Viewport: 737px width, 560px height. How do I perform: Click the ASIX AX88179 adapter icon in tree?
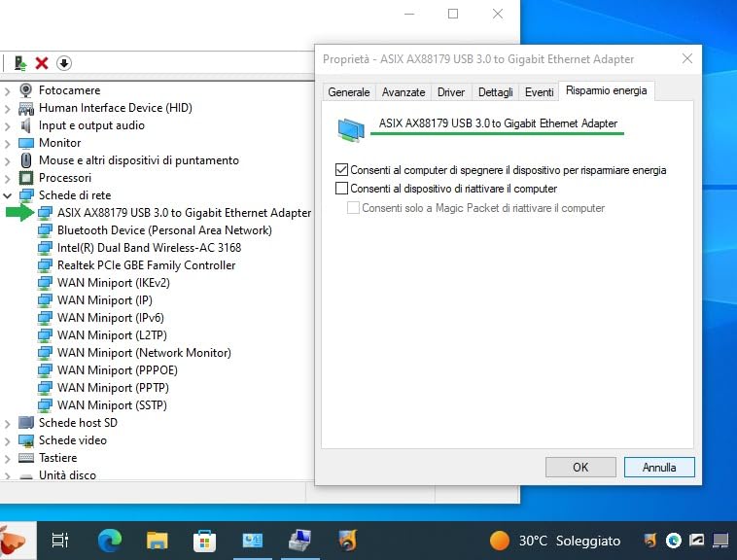click(x=45, y=213)
